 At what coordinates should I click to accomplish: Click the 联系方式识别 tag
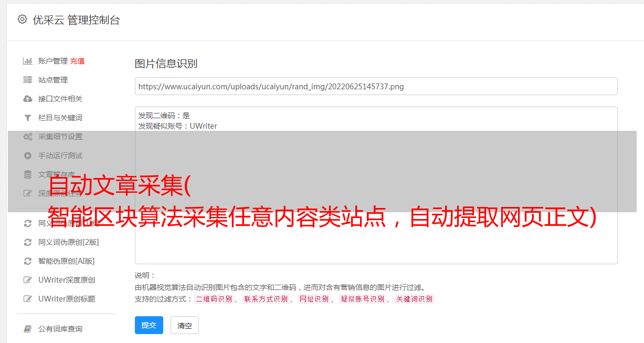pos(266,299)
